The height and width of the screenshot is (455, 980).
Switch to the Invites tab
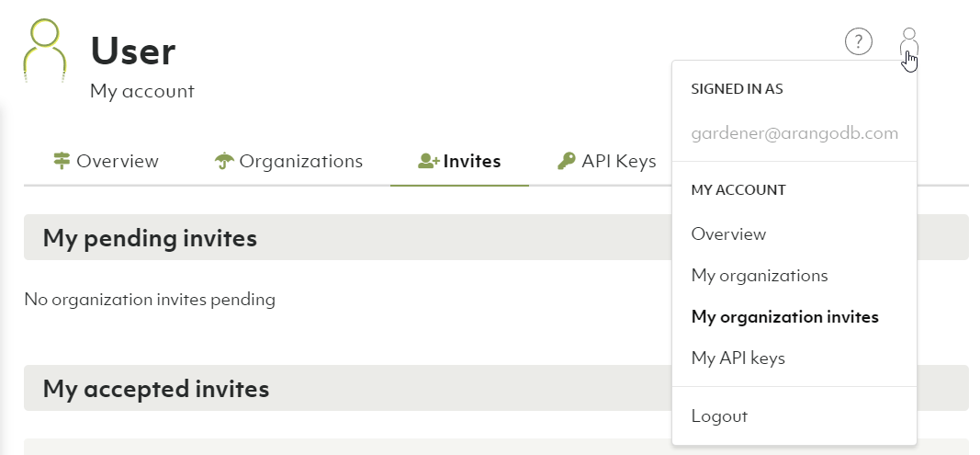tap(459, 162)
